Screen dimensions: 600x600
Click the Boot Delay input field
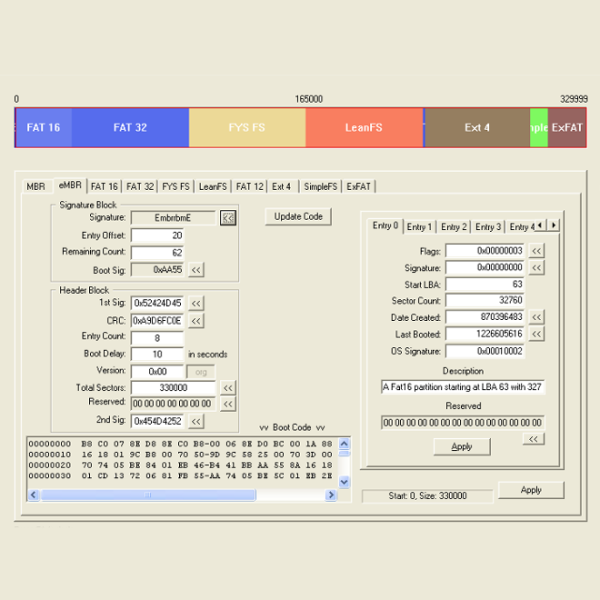(x=157, y=354)
